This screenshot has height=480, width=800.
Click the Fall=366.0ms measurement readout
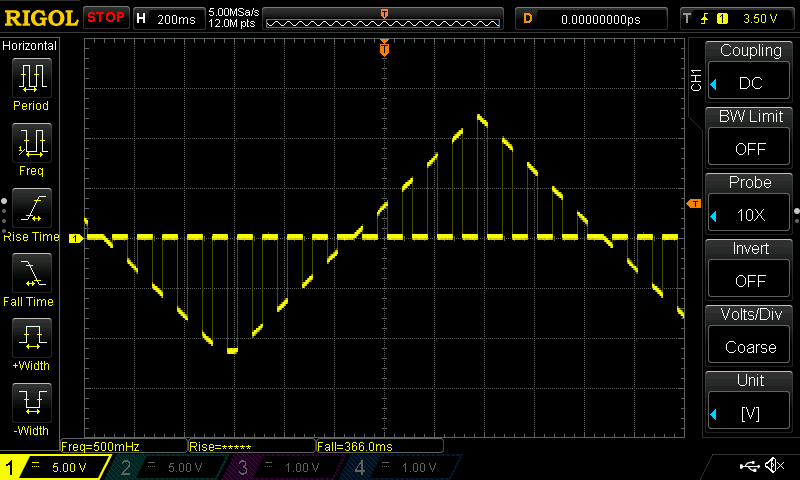(x=380, y=446)
